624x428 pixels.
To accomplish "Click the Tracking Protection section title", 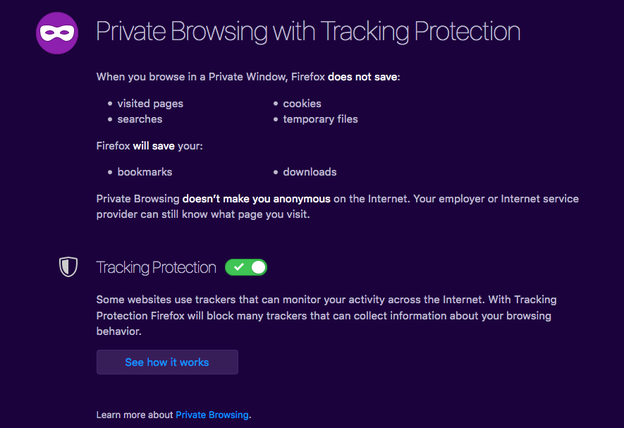I will (x=156, y=268).
